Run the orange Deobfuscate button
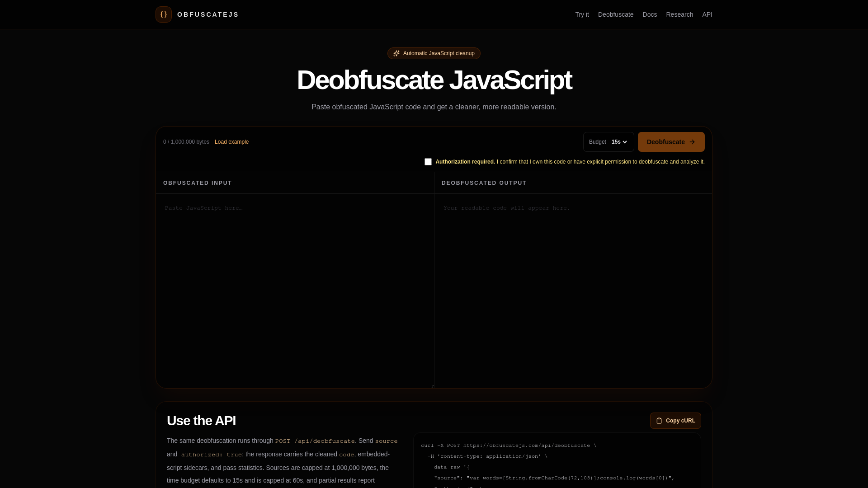 tap(671, 142)
